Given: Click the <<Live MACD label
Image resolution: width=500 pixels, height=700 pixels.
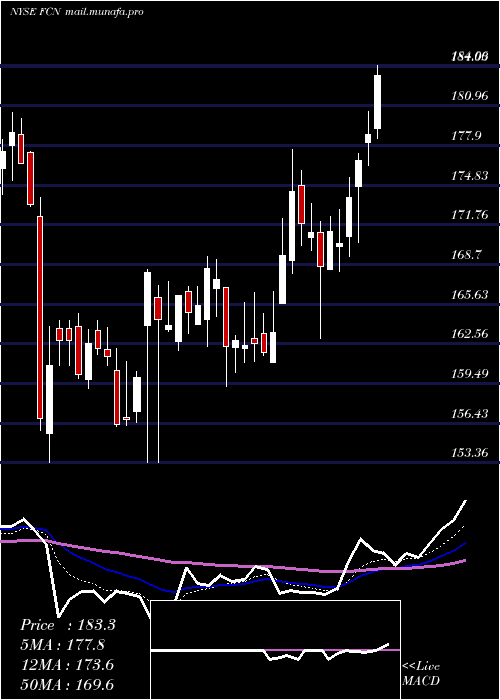Looking at the screenshot, I should click(421, 674).
